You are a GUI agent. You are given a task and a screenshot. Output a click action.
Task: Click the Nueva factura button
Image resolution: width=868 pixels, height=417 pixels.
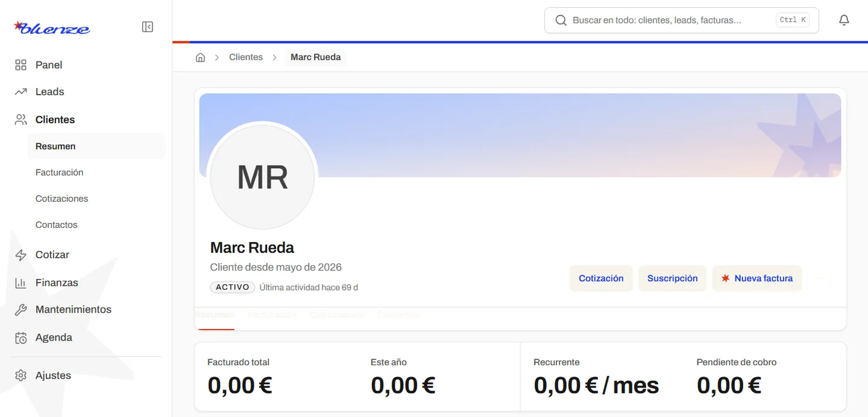coord(757,278)
